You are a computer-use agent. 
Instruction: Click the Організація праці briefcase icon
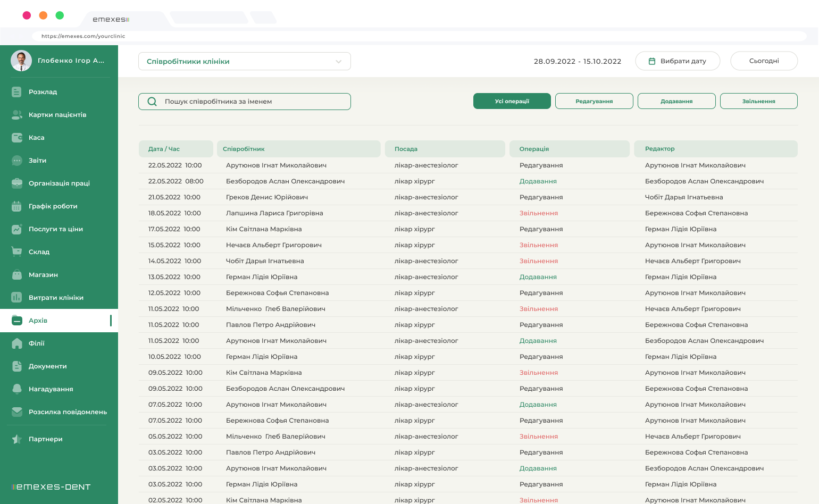tap(17, 183)
